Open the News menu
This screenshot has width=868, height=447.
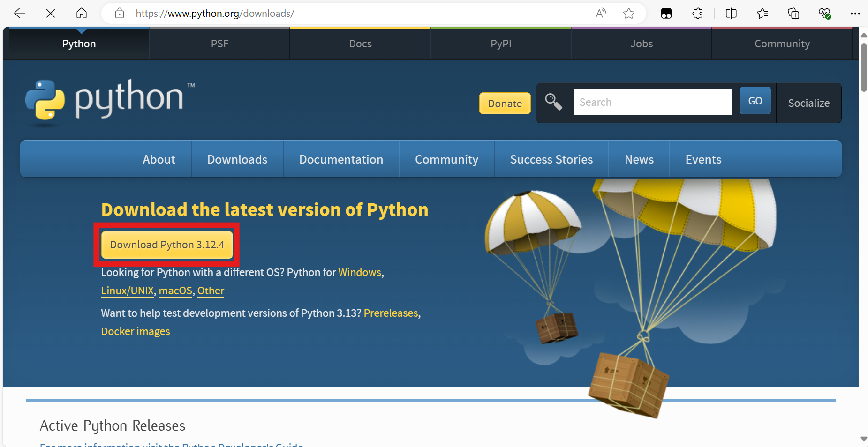(x=639, y=159)
